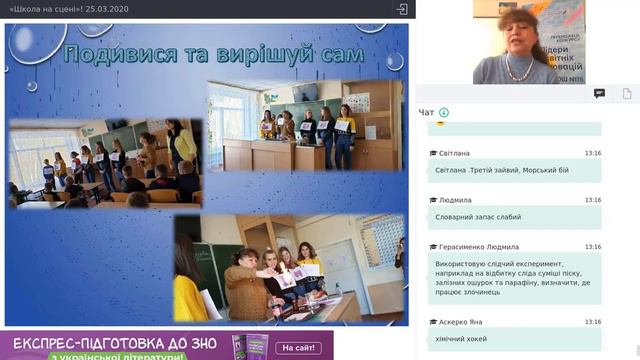Open the Експрес-підготовка до ЗНО banner
Image resolution: width=640 pixels, height=360 pixels.
point(167,345)
